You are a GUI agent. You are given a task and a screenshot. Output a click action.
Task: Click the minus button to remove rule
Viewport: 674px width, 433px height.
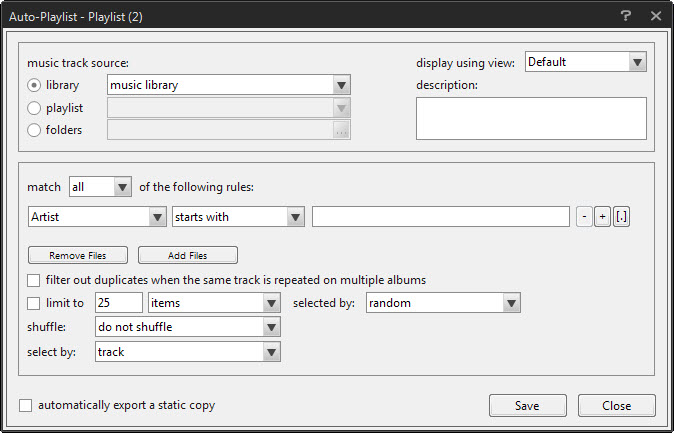click(x=584, y=217)
